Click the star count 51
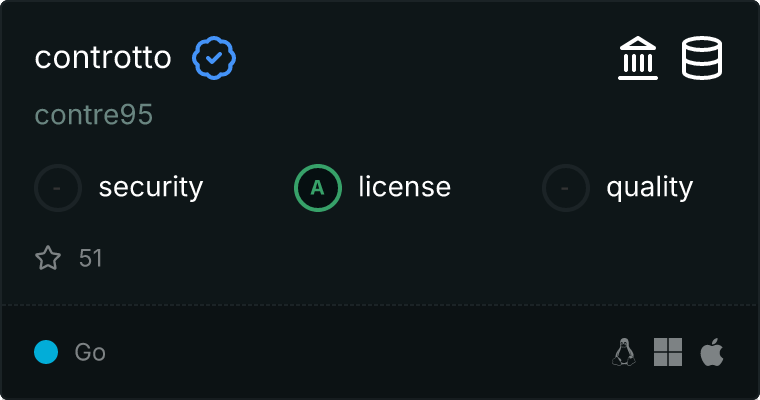The width and height of the screenshot is (760, 400). click(x=91, y=259)
